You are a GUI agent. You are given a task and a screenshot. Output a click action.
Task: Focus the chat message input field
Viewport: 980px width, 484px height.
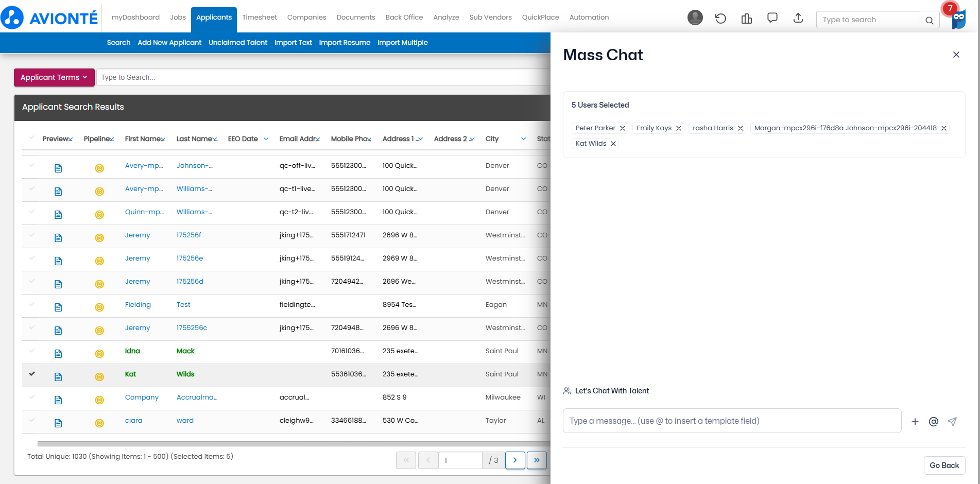click(732, 421)
